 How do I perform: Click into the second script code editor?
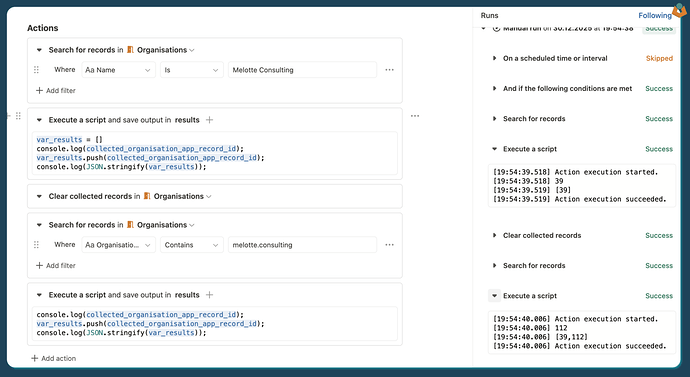pos(215,324)
